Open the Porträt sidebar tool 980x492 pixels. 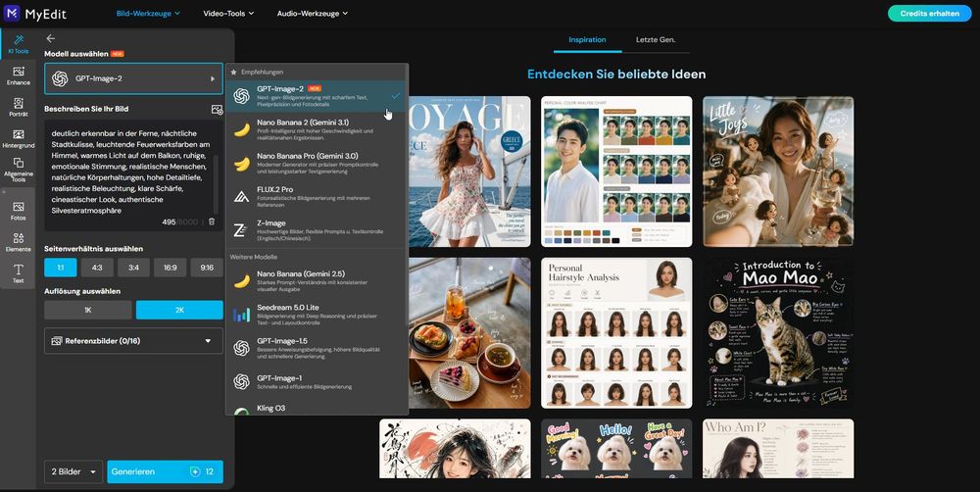pyautogui.click(x=18, y=108)
